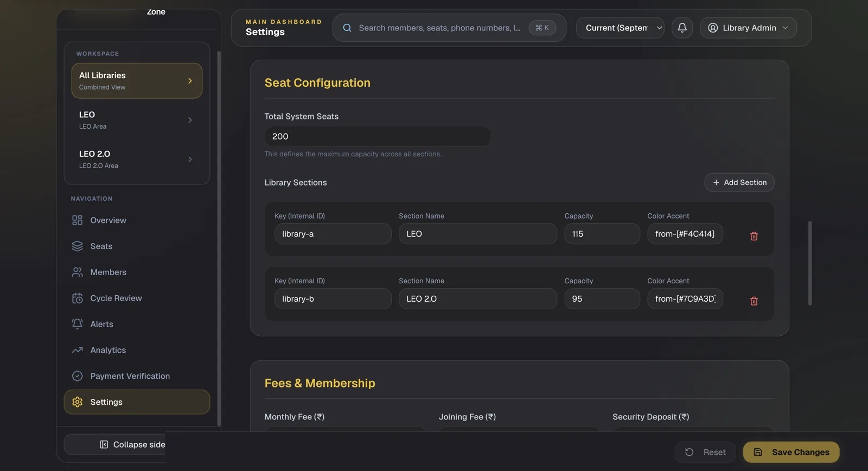Click the library-b key field
Screen dimensions: 868x471
pyautogui.click(x=333, y=299)
